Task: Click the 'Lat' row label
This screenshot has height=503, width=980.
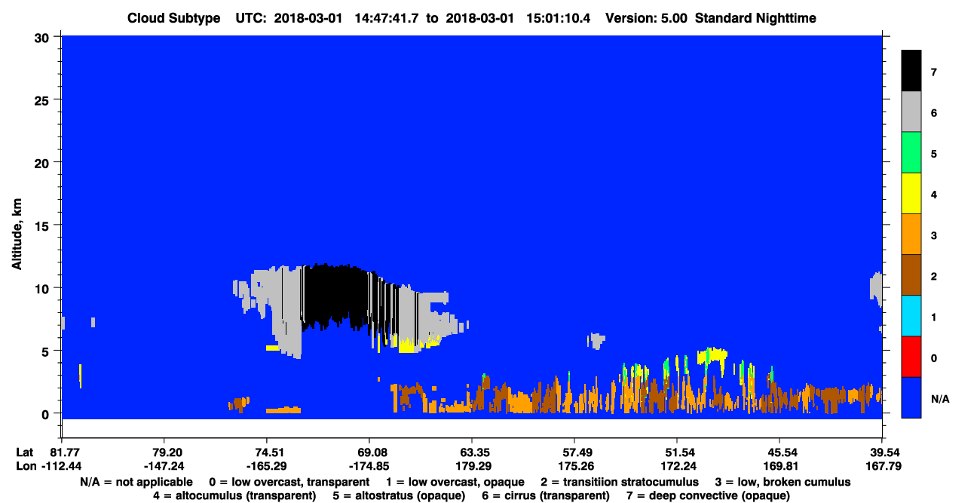Action: [25, 452]
